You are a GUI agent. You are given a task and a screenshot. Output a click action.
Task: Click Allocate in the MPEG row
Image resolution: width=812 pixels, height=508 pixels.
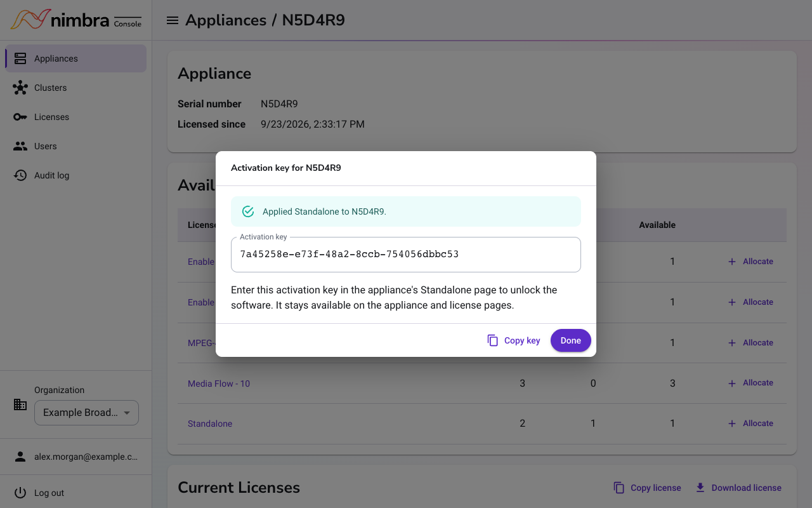(750, 342)
